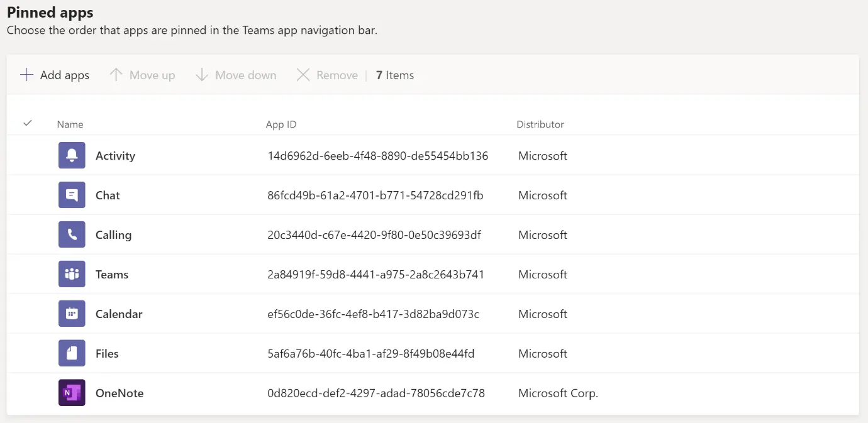Toggle the select-all checkmark in header
The height and width of the screenshot is (423, 868).
pyautogui.click(x=28, y=123)
